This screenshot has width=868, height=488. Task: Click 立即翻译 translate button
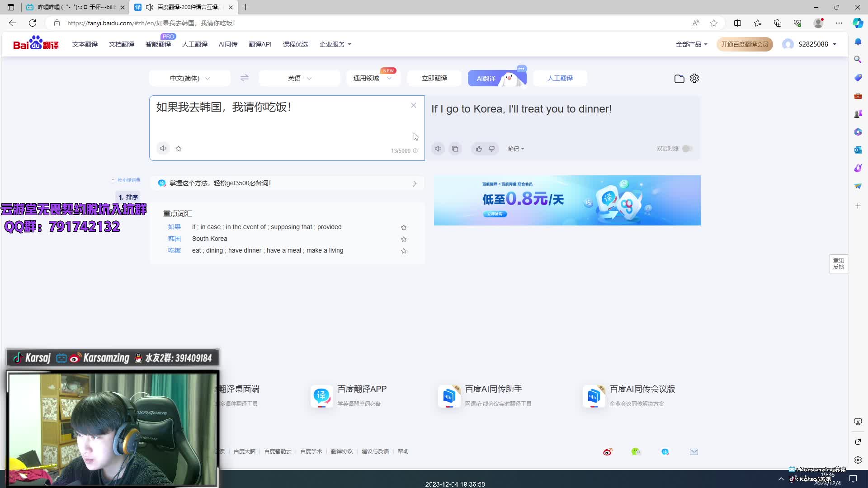point(434,78)
